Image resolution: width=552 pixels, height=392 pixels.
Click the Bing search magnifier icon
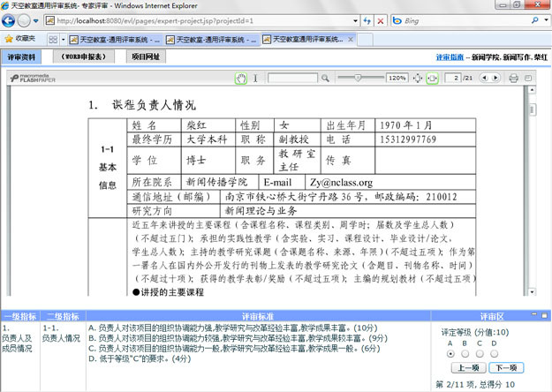click(534, 20)
